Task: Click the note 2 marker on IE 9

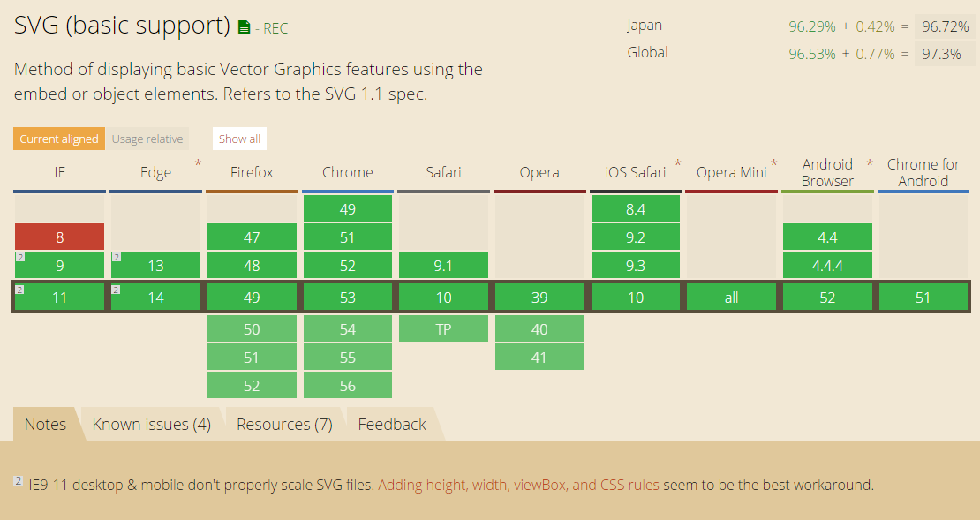Action: point(19,258)
